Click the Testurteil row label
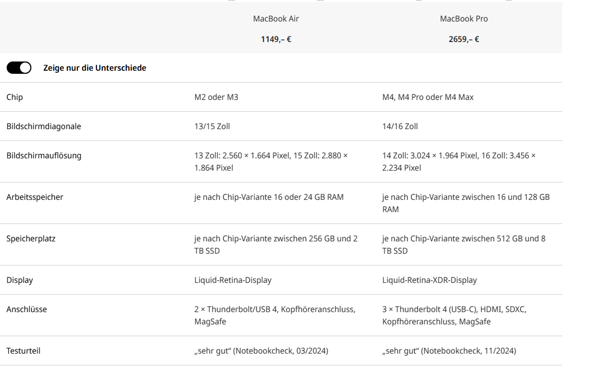The width and height of the screenshot is (590, 369). click(23, 351)
